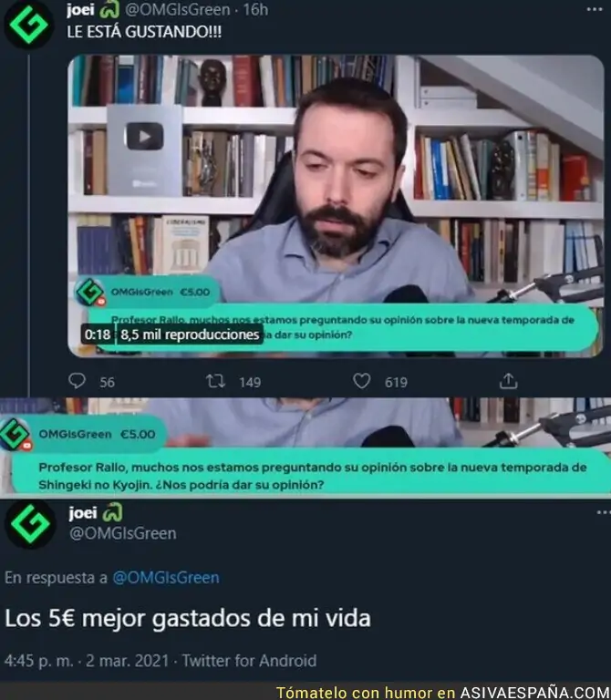Click the 4:45 p. m. 2 mar. 2021 timestamp

[87, 660]
